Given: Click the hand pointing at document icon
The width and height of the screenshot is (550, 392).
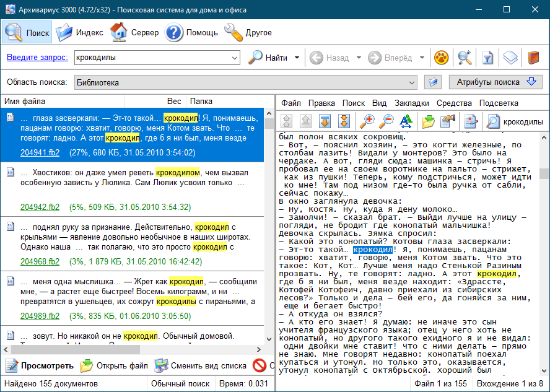Looking at the screenshot, I should pyautogui.click(x=448, y=121).
